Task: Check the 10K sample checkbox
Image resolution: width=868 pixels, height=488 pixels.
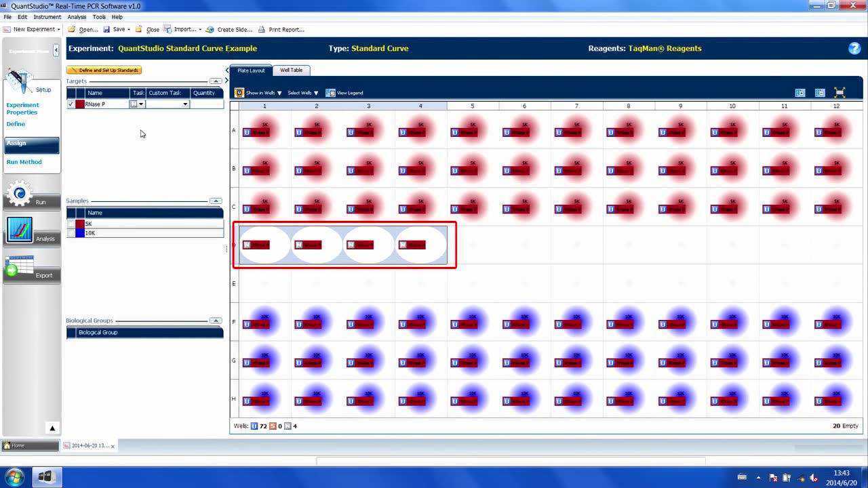Action: point(71,233)
